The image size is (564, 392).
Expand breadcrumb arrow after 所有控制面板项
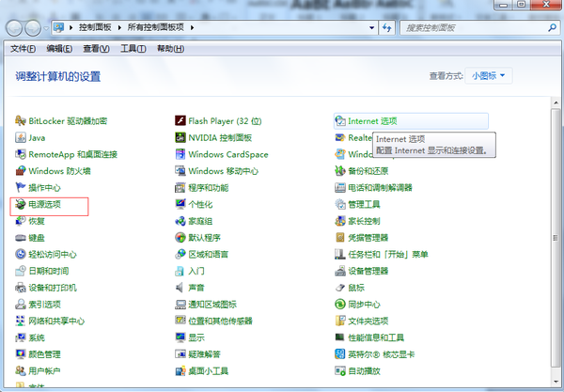pyautogui.click(x=193, y=27)
